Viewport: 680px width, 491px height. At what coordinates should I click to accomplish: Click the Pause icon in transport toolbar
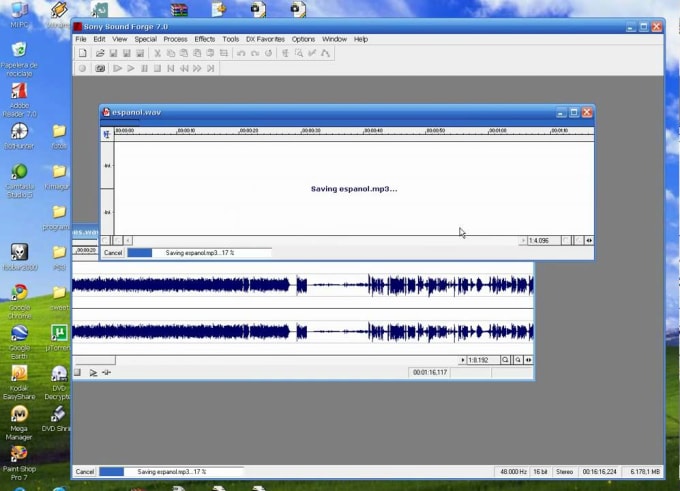[144, 69]
